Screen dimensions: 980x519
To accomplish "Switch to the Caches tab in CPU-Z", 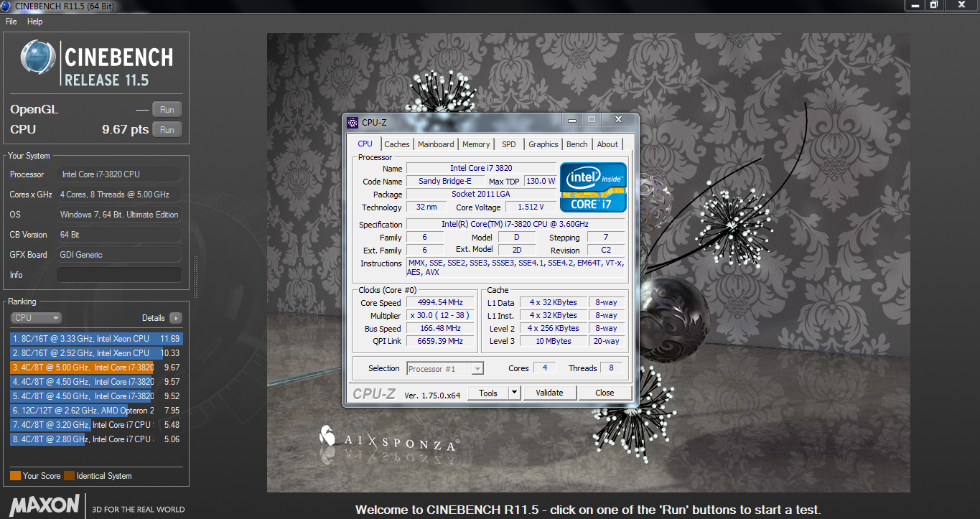I will (x=397, y=144).
